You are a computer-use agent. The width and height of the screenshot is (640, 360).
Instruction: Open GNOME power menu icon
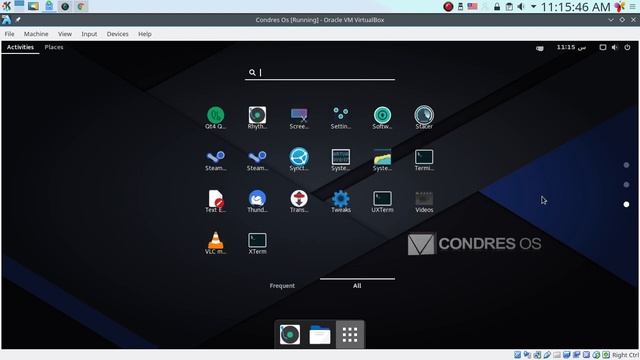click(627, 47)
